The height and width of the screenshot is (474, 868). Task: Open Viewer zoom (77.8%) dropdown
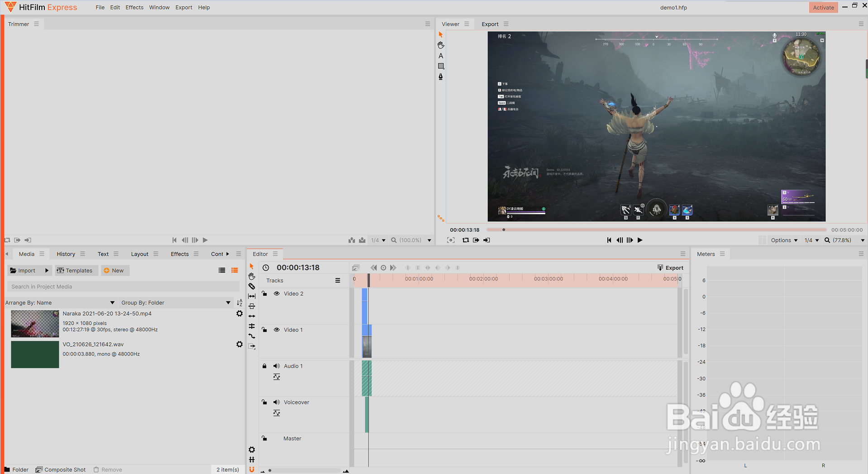[844, 240]
